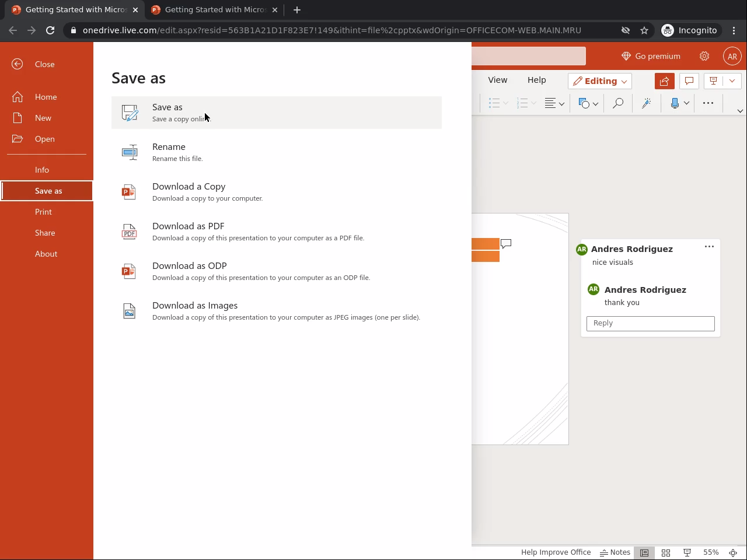Click the Incognito profile button

pos(690,30)
